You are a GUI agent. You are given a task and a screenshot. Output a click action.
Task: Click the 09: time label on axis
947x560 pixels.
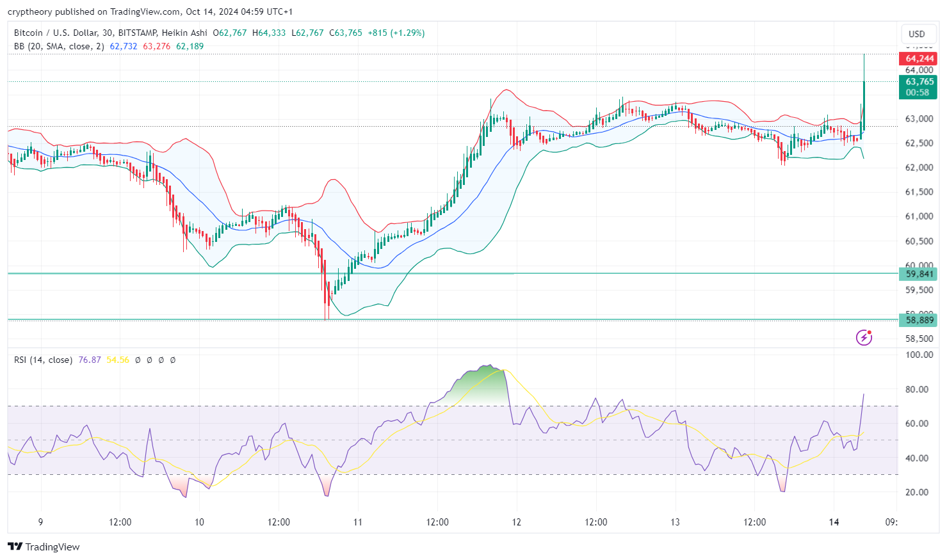click(x=891, y=522)
